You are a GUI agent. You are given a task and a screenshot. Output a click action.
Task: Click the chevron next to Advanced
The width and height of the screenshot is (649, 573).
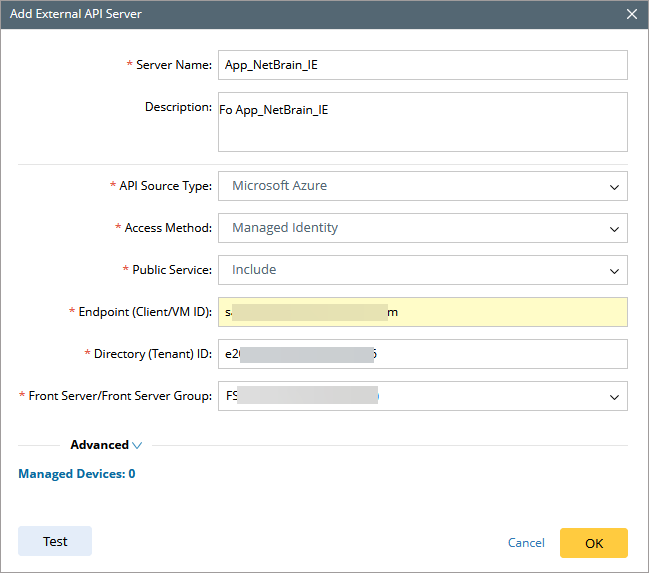pyautogui.click(x=138, y=446)
